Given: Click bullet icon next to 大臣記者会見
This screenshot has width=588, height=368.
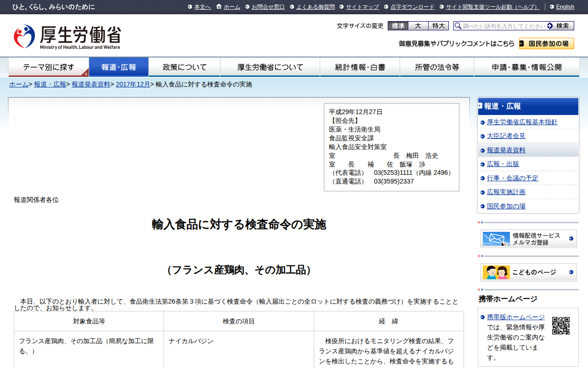Looking at the screenshot, I should (x=482, y=136).
